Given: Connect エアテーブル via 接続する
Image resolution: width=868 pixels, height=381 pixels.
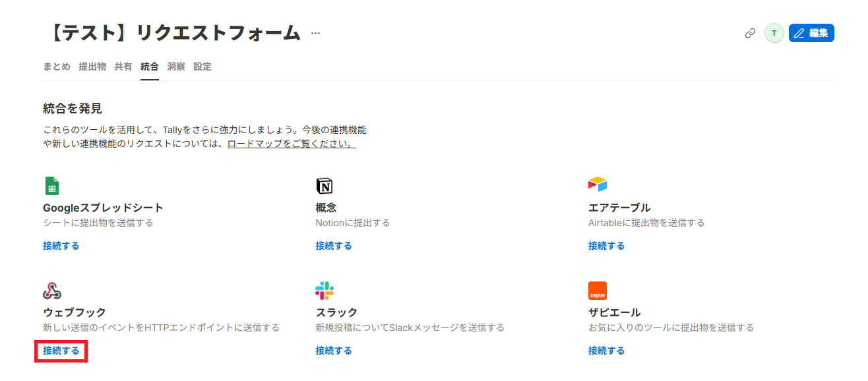Looking at the screenshot, I should (x=607, y=246).
